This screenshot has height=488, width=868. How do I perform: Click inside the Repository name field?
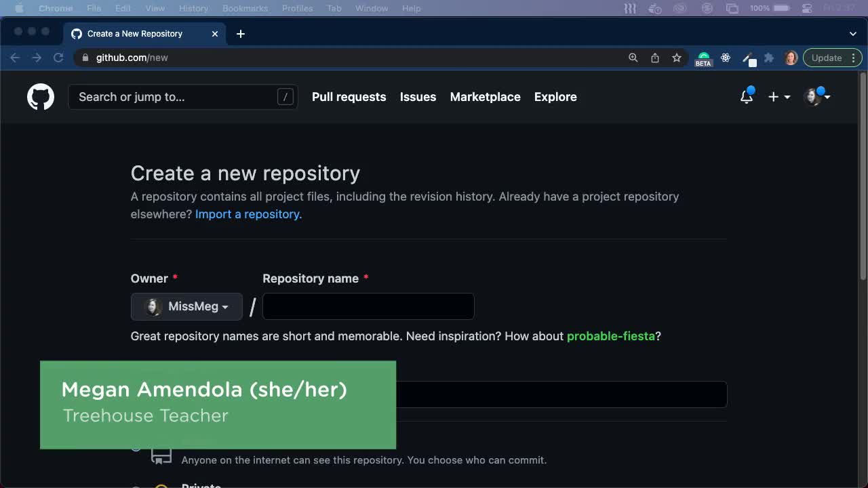(x=368, y=306)
